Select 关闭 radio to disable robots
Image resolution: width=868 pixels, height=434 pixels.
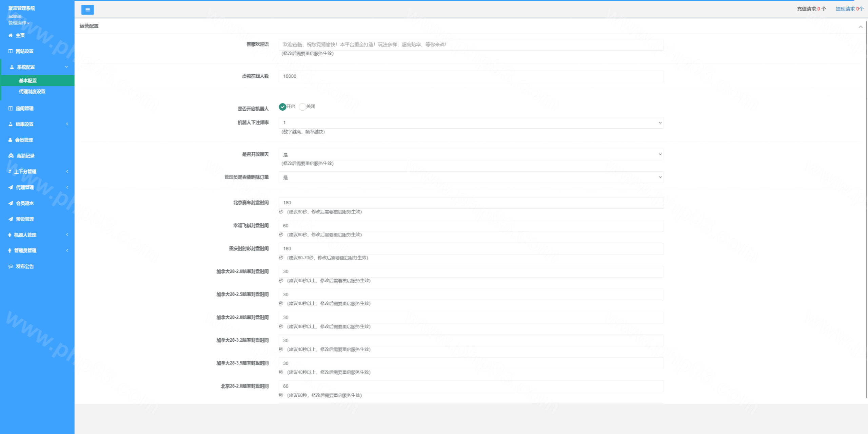(302, 107)
